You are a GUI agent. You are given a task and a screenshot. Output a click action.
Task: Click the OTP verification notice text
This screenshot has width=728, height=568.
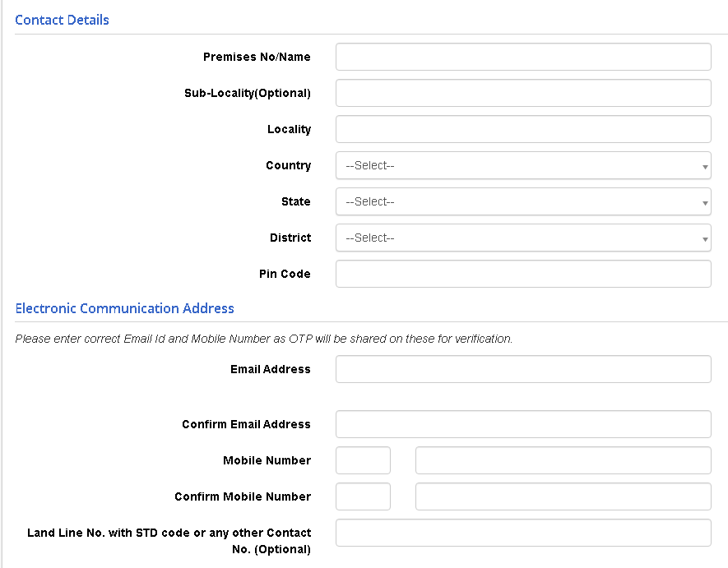tap(264, 339)
